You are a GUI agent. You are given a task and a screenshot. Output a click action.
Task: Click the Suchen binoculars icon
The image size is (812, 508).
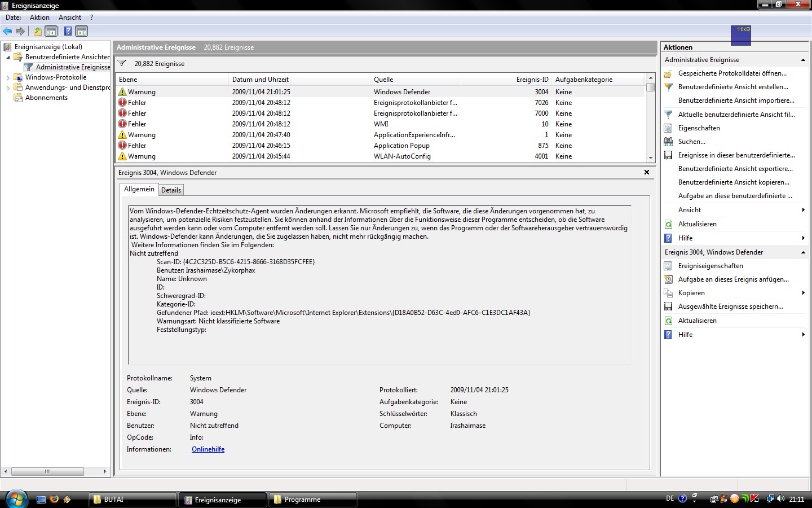coord(668,142)
